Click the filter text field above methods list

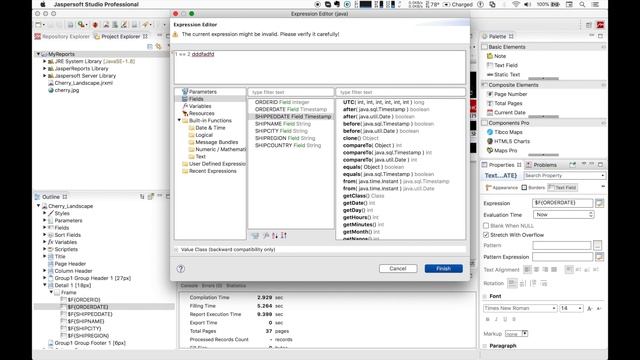400,92
